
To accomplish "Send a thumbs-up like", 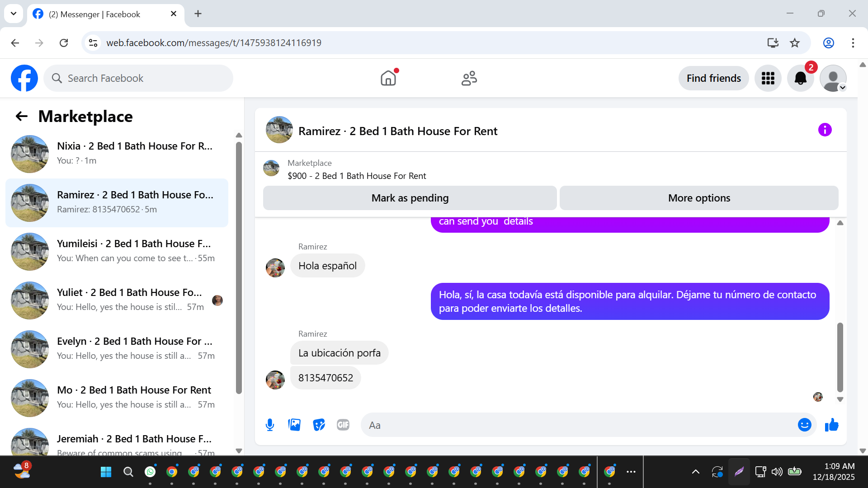I will click(x=831, y=425).
